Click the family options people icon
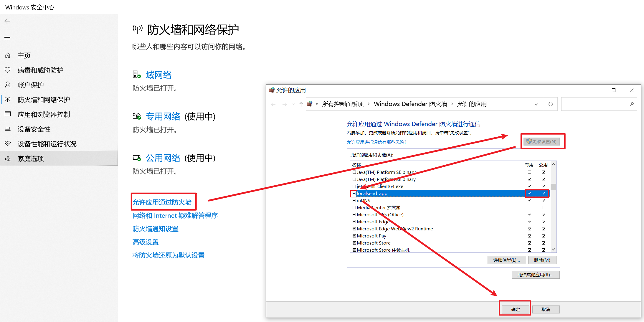644x322 pixels. click(x=8, y=159)
